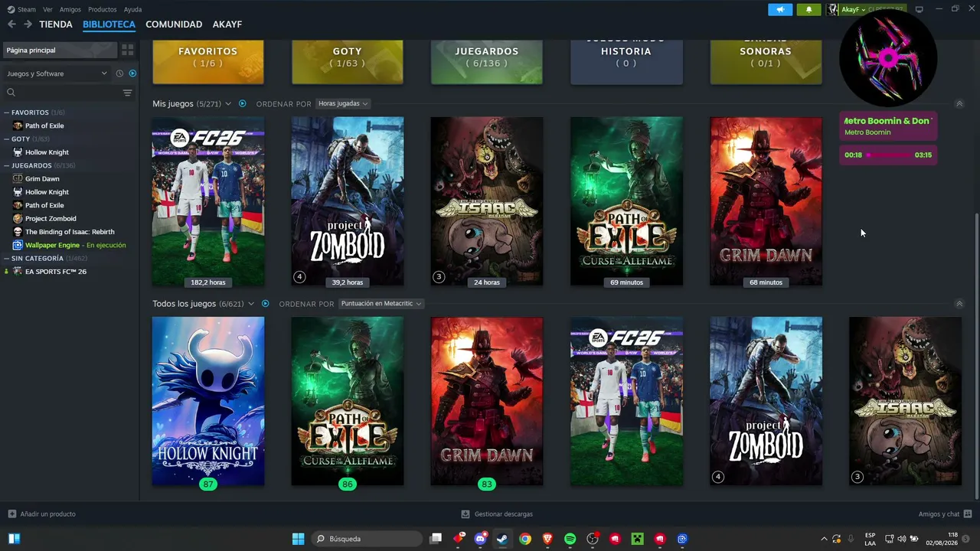Click the Gestionar descargas link
Viewport: 980px width, 551px height.
tap(504, 514)
